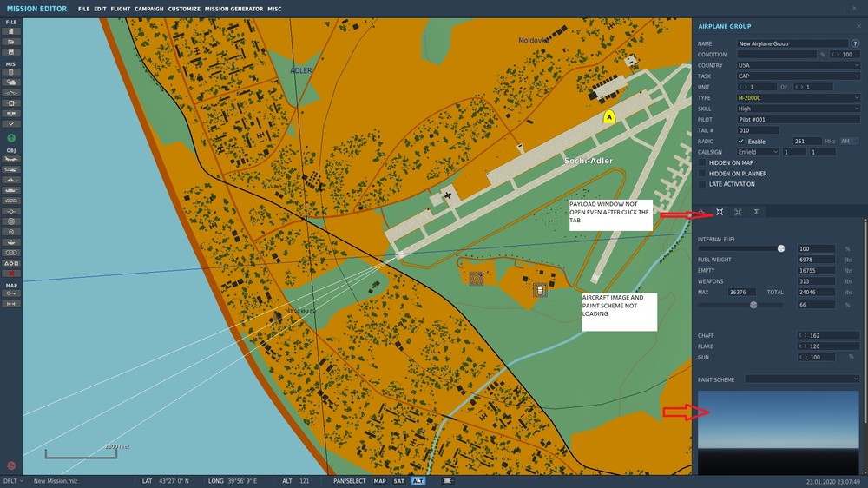Click the airplane group icon in OBJ toolbar
868x488 pixels.
click(11, 159)
